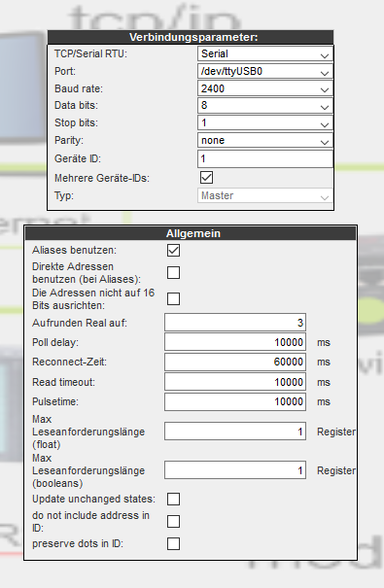Click the Pulsetime input field
This screenshot has width=384, height=588.
pyautogui.click(x=235, y=401)
